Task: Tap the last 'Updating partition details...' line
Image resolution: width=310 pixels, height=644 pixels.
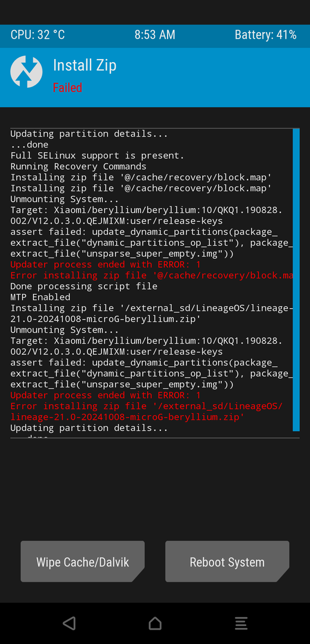Action: click(89, 428)
